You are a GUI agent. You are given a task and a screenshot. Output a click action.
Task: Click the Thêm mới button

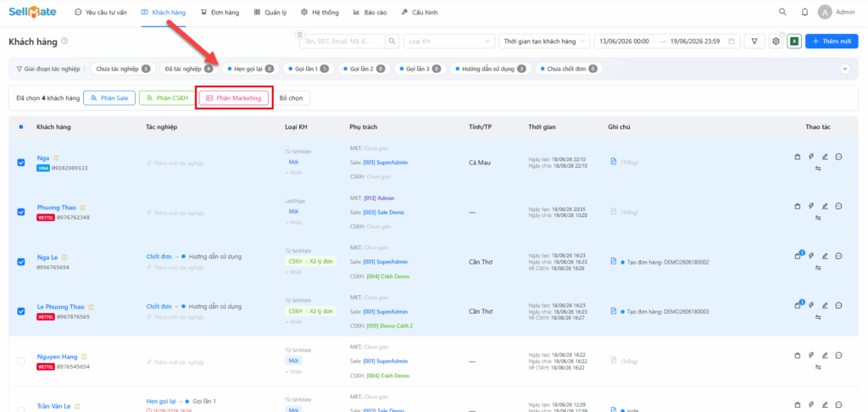click(x=832, y=41)
